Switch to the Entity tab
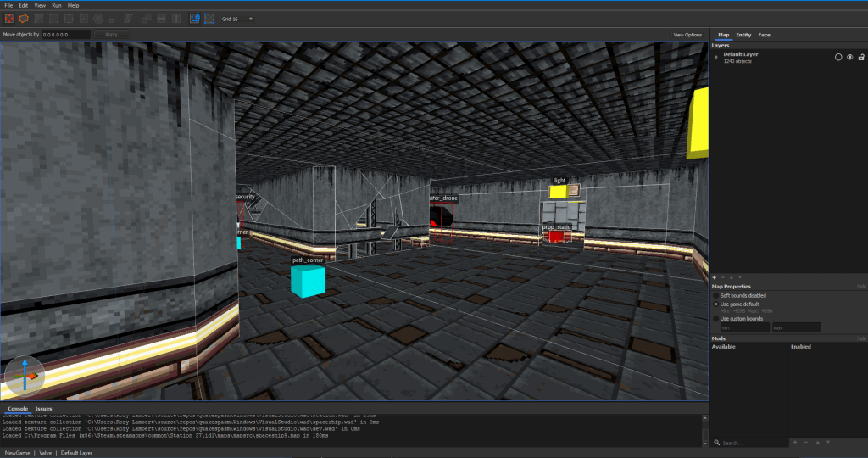Screen dimensions: 868x458 [743, 35]
